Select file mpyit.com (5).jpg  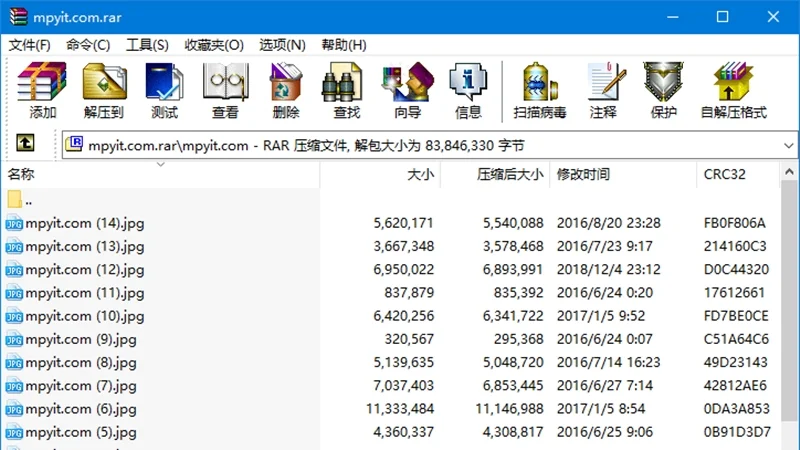[x=81, y=432]
